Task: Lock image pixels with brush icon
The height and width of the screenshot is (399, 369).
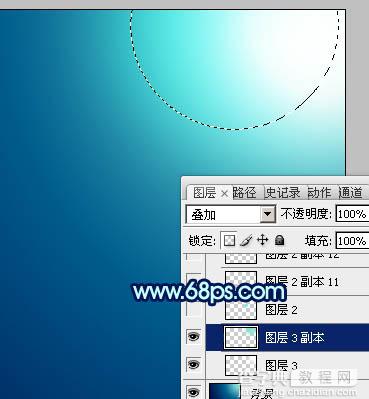Action: click(246, 240)
